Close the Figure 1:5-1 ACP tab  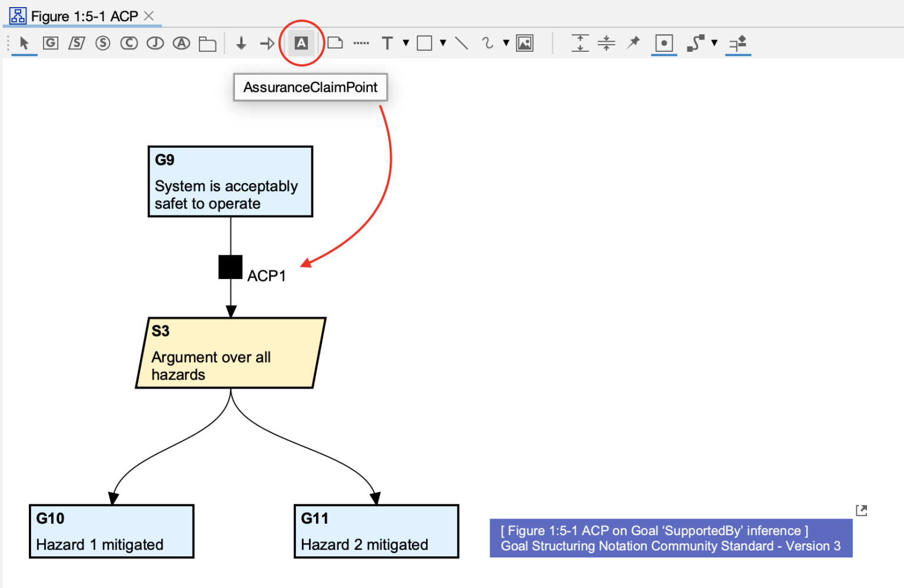pos(149,16)
